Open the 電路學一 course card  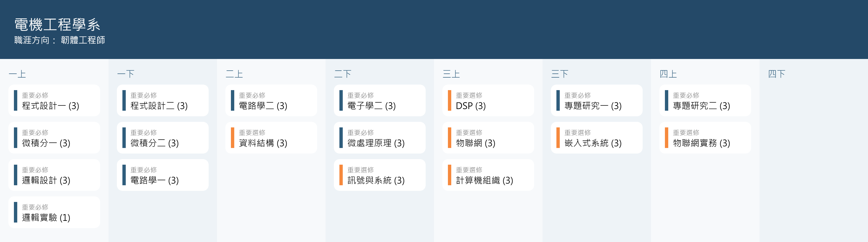coord(162,175)
